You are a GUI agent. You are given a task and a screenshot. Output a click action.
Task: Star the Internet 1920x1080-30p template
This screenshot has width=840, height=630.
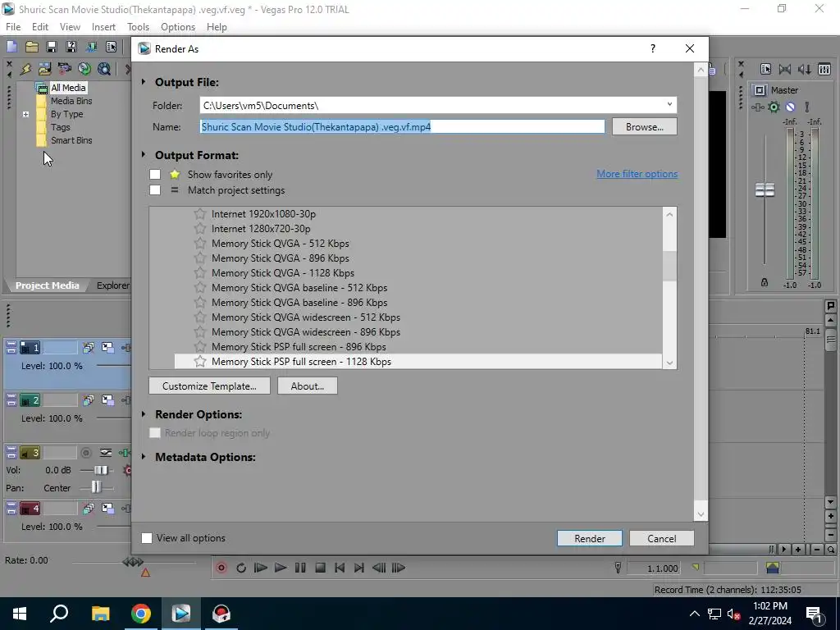pos(200,214)
